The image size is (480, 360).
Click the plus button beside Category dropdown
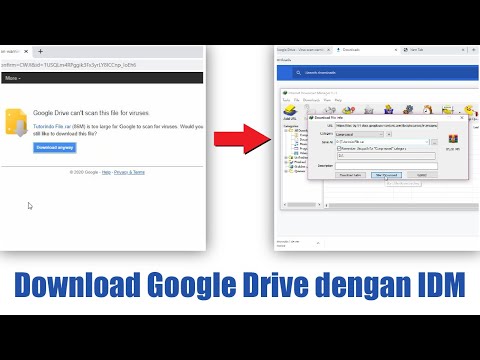(389, 134)
